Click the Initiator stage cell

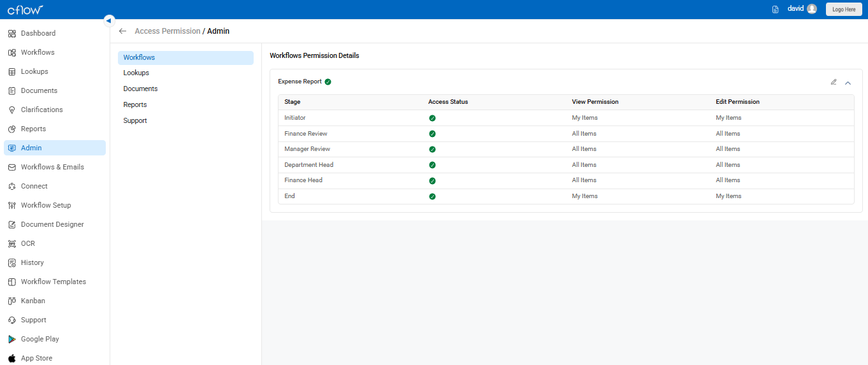click(x=295, y=118)
